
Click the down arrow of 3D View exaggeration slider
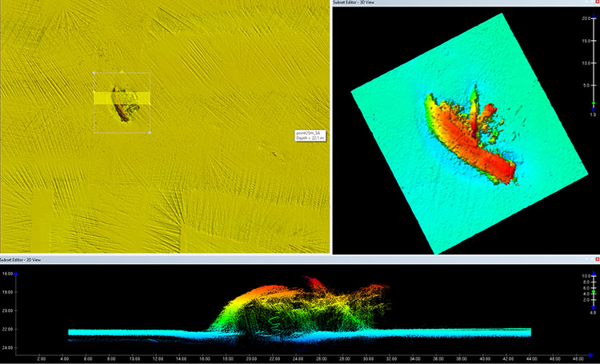(594, 110)
